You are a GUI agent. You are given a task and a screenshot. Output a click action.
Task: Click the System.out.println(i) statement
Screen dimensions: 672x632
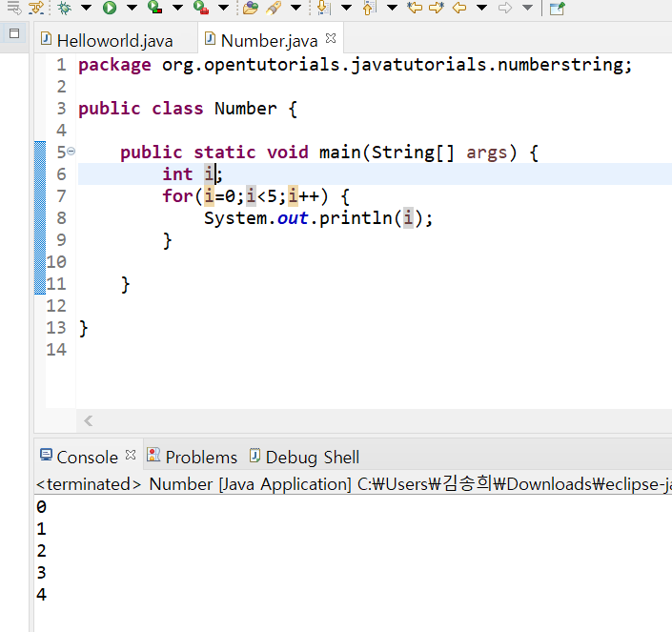coord(318,218)
